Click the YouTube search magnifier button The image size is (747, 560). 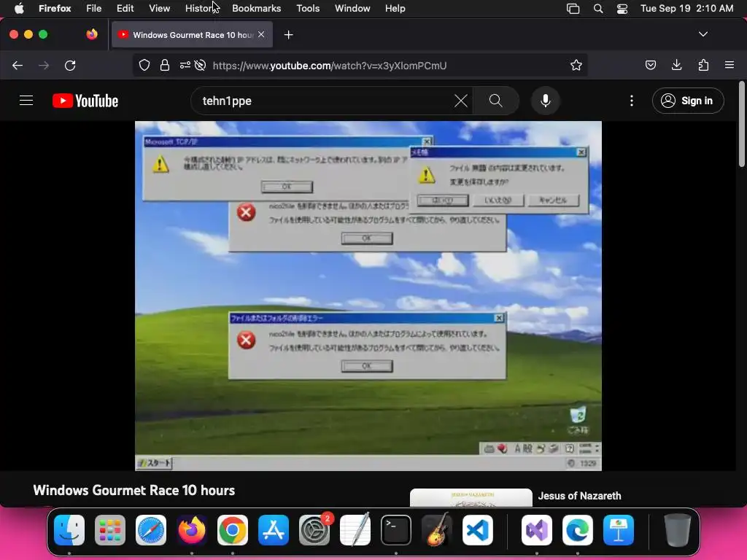(496, 101)
